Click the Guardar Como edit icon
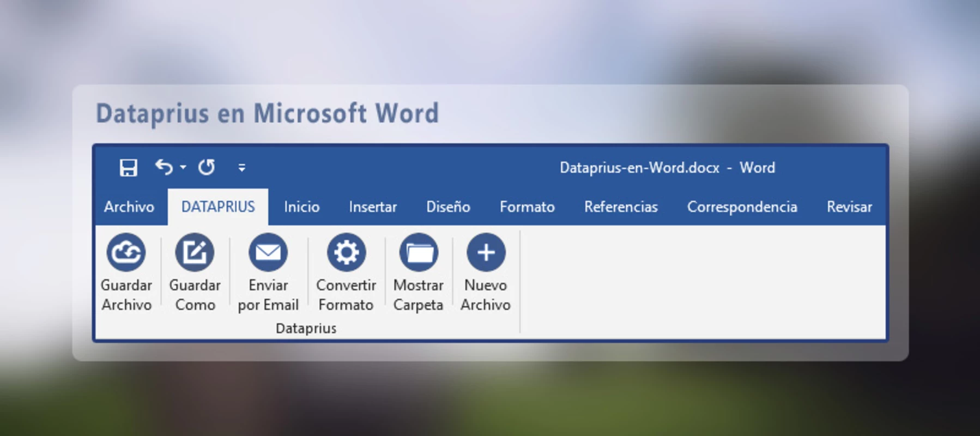The height and width of the screenshot is (436, 980). (x=195, y=252)
